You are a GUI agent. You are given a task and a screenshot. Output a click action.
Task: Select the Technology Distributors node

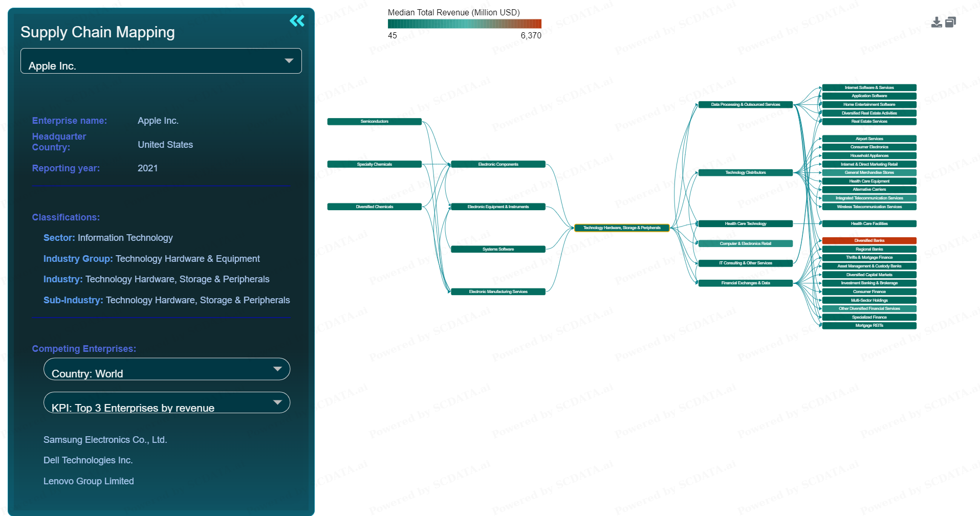click(x=745, y=172)
